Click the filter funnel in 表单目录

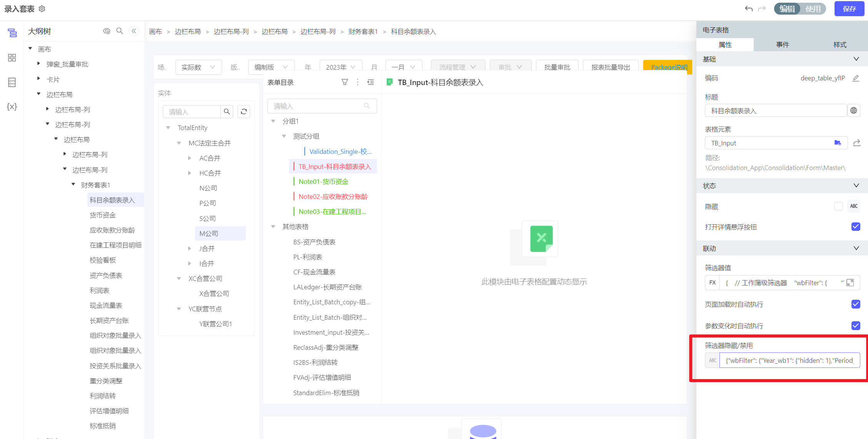pyautogui.click(x=345, y=82)
